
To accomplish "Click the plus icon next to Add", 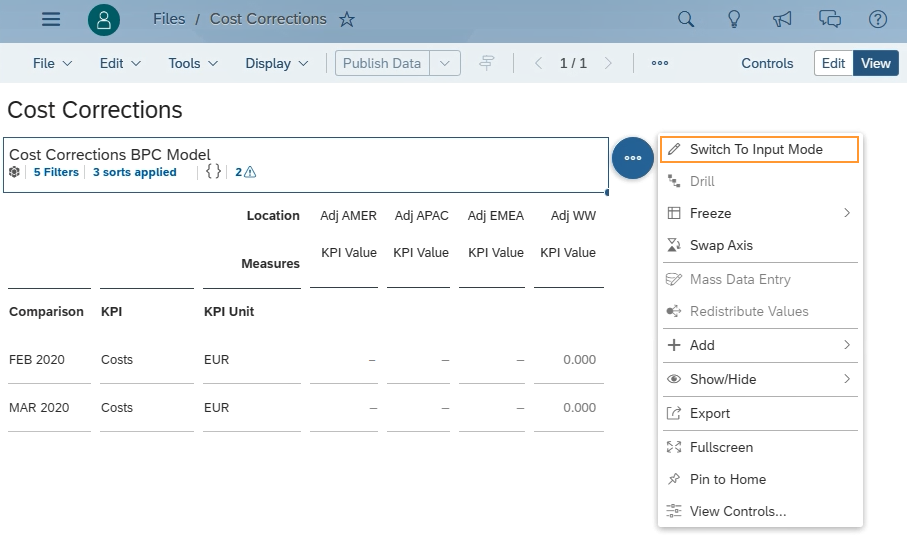I will click(x=674, y=345).
